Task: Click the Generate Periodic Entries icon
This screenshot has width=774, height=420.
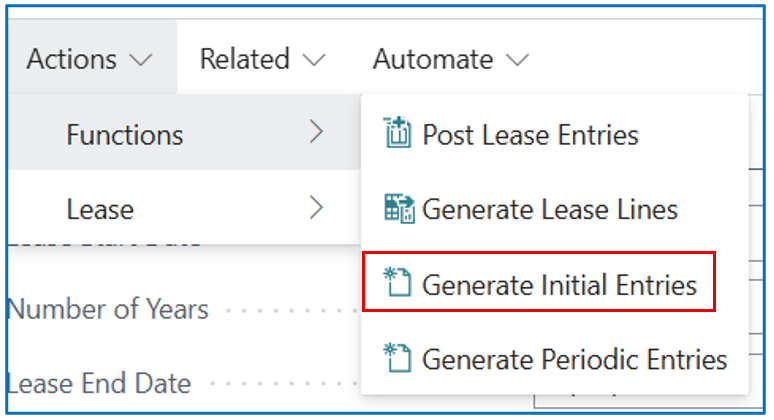Action: pyautogui.click(x=397, y=358)
